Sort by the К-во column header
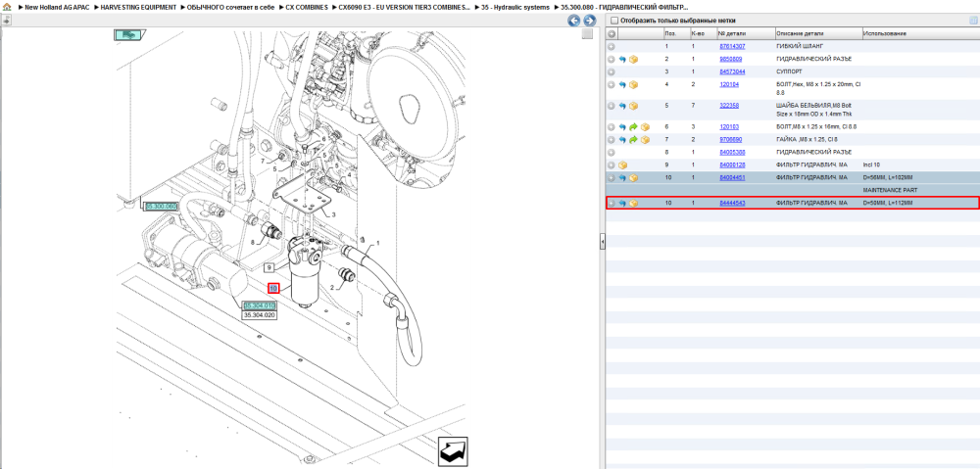 pyautogui.click(x=696, y=33)
